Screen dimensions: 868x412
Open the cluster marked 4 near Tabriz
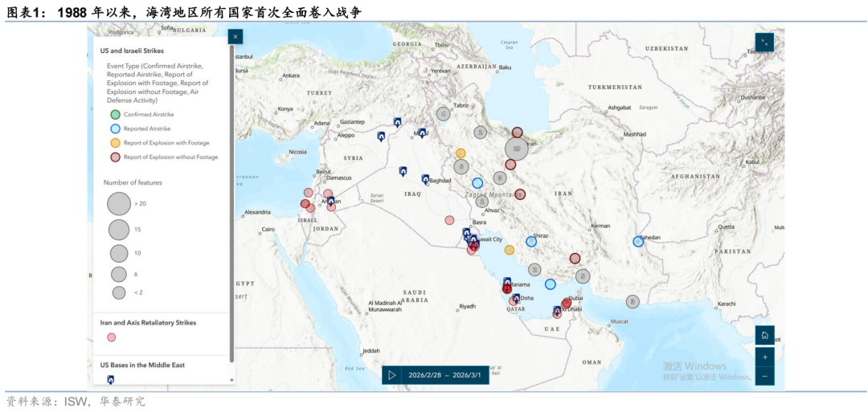click(443, 113)
